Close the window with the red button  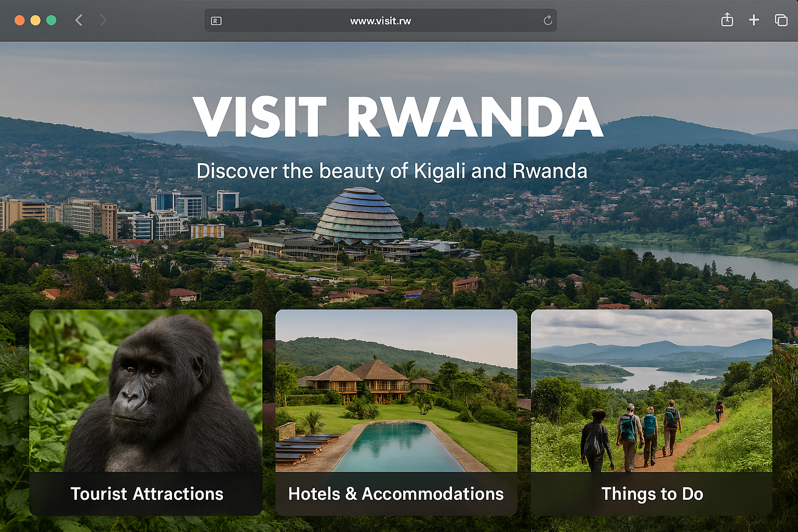pyautogui.click(x=19, y=20)
